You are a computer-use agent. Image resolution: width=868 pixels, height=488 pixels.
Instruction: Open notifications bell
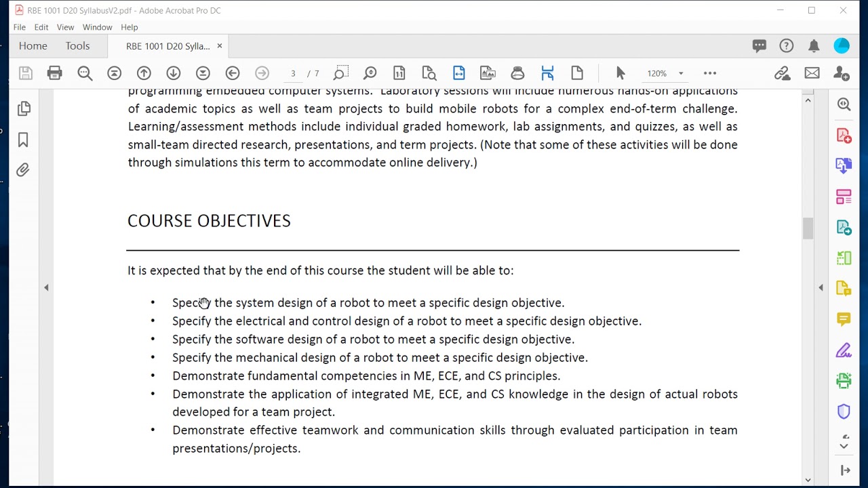814,46
